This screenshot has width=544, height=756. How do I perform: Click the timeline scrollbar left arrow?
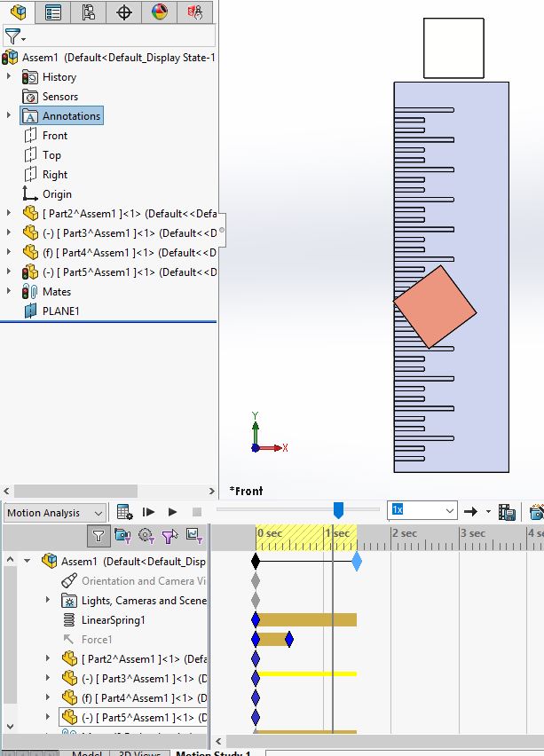pos(218,742)
